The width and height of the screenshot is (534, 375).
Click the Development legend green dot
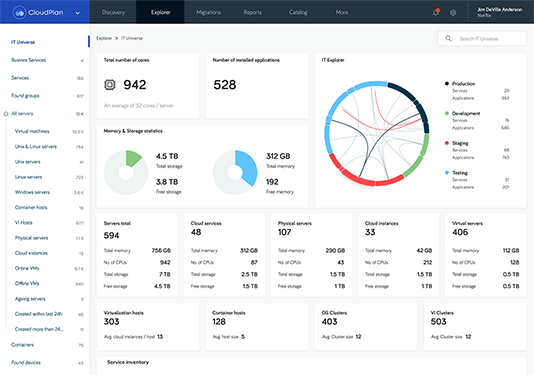446,113
